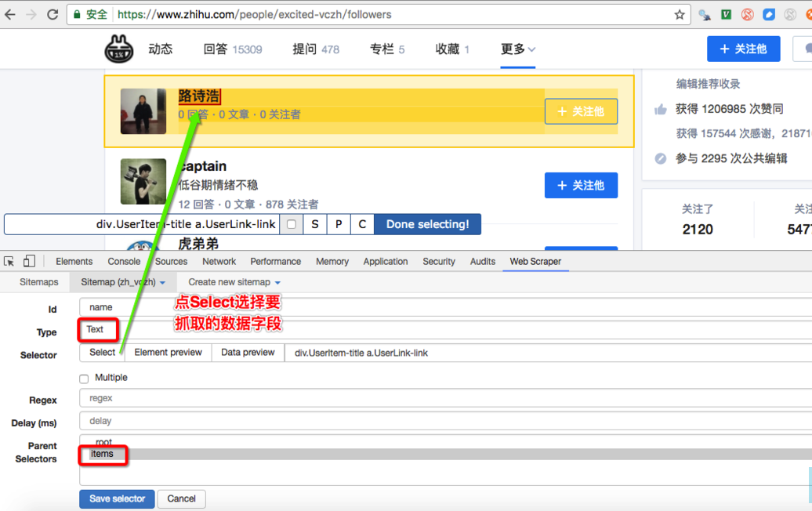This screenshot has width=812, height=511.
Task: Open captain's profile picture thumbnail
Action: coord(143,182)
